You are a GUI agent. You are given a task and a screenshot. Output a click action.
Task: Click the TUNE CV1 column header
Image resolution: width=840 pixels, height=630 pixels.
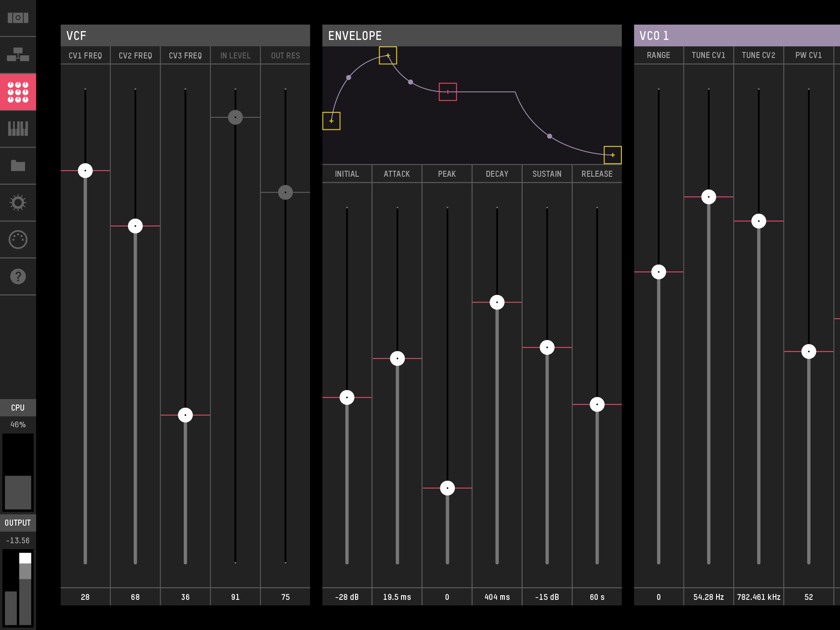click(x=708, y=55)
